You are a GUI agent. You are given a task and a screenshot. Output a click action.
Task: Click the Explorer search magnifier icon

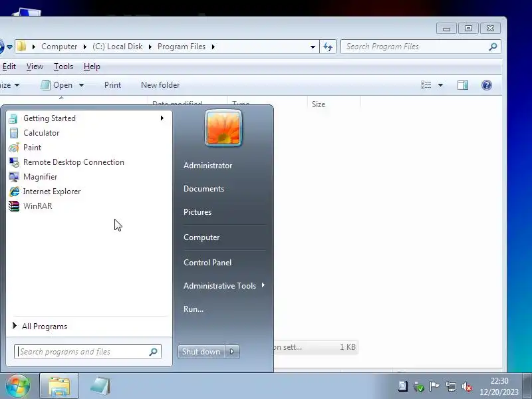click(493, 47)
